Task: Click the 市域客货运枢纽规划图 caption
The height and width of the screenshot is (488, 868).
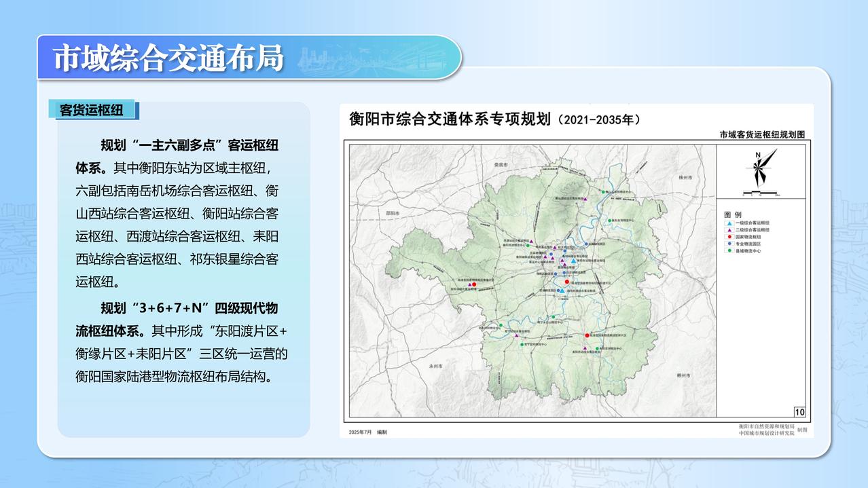Action: pos(763,135)
